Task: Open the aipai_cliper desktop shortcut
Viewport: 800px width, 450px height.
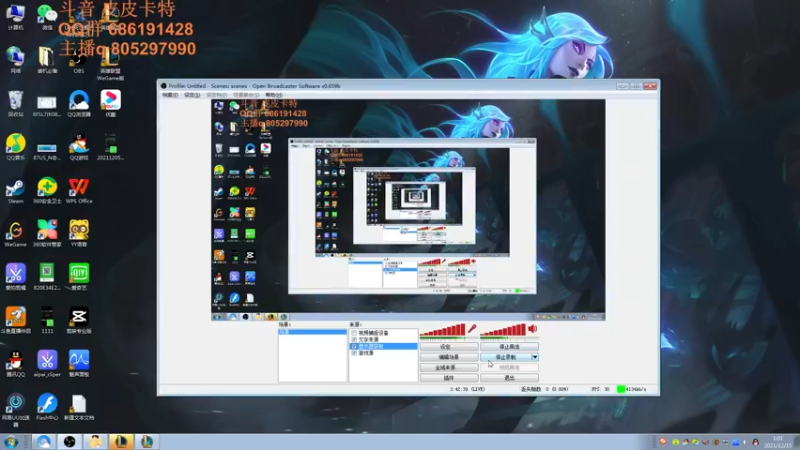Action: (x=47, y=364)
